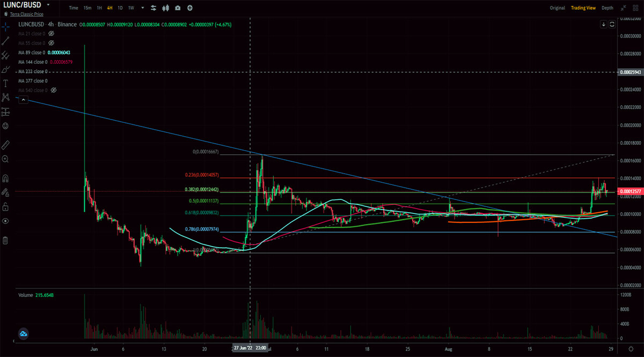Expand the LUNC/BUSD pair dropdown
This screenshot has width=644, height=357.
[49, 5]
